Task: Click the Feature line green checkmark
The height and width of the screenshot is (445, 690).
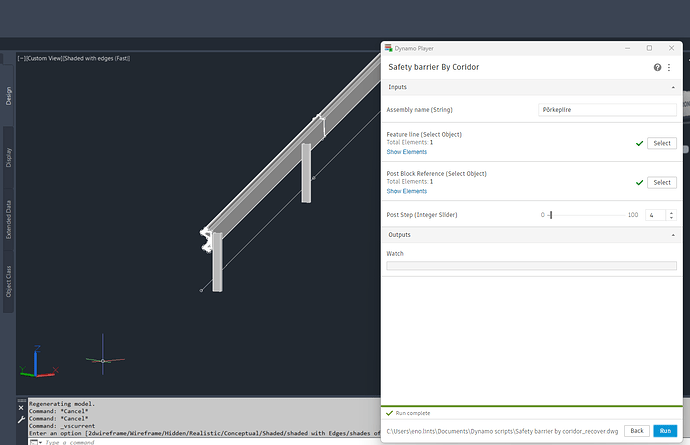Action: (639, 143)
